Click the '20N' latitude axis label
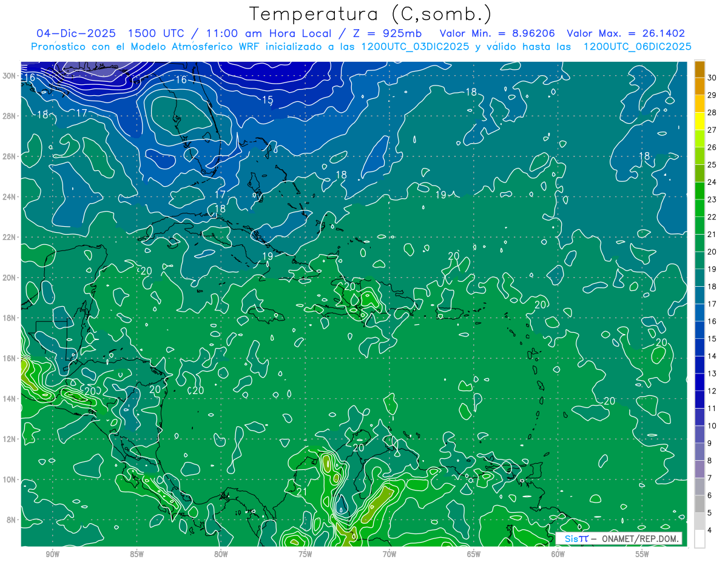This screenshot has width=728, height=562. [x=9, y=278]
